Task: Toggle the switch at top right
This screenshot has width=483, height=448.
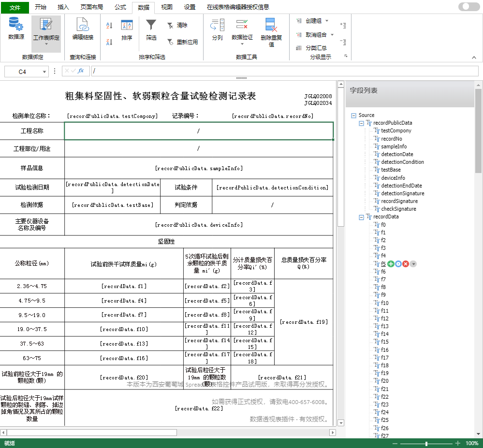Action: pyautogui.click(x=469, y=6)
